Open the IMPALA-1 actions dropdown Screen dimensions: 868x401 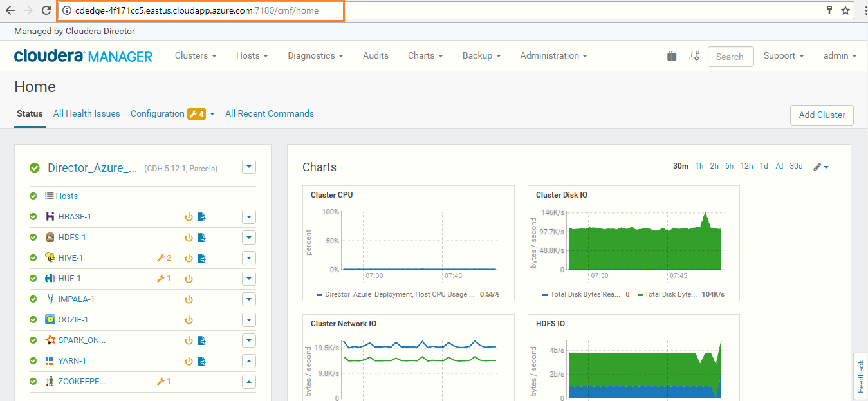(249, 299)
